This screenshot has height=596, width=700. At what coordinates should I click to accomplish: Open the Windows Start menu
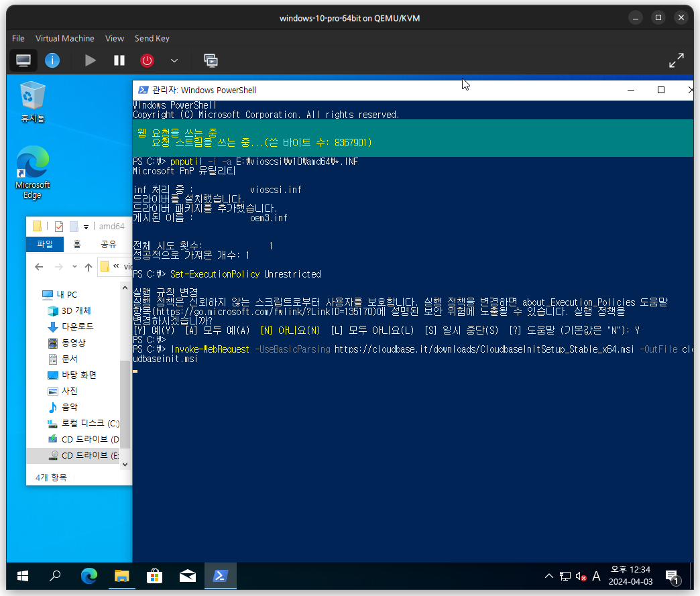pyautogui.click(x=22, y=576)
